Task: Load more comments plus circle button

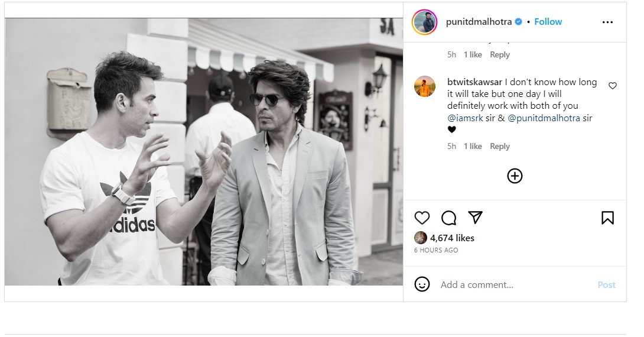Action: (x=515, y=176)
